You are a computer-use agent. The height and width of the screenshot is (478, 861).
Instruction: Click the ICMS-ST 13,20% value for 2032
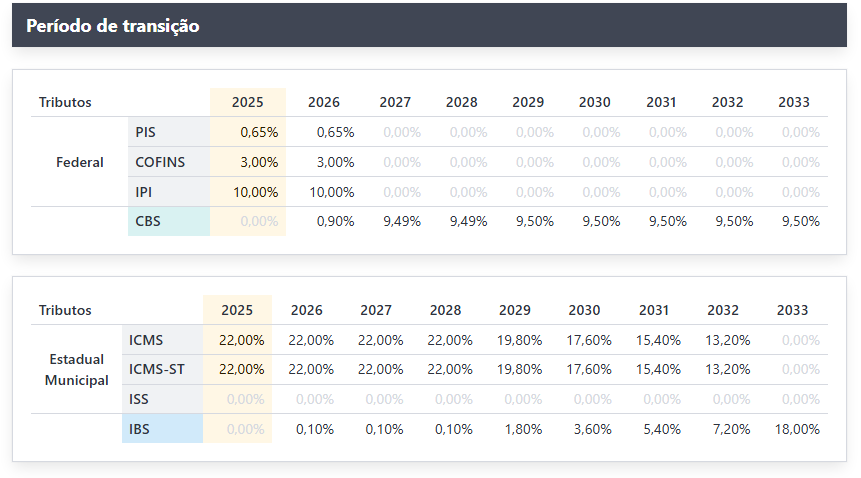(x=729, y=369)
